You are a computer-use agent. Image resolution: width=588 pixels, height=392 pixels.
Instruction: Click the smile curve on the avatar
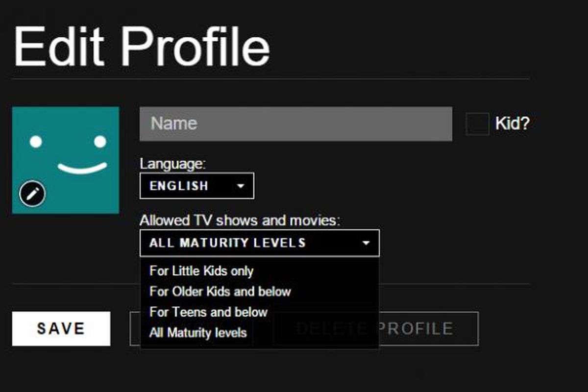click(x=82, y=168)
